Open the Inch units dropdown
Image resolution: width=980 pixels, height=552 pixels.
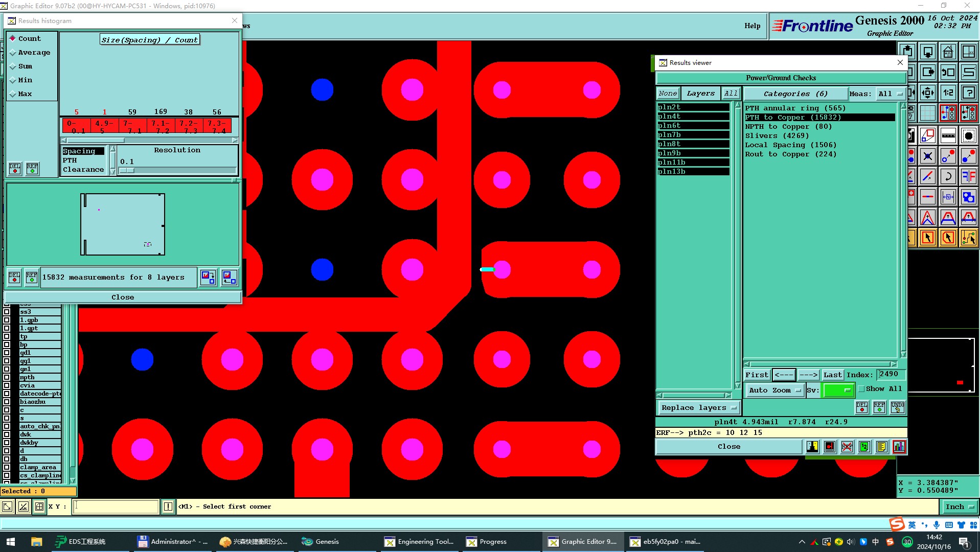point(960,507)
